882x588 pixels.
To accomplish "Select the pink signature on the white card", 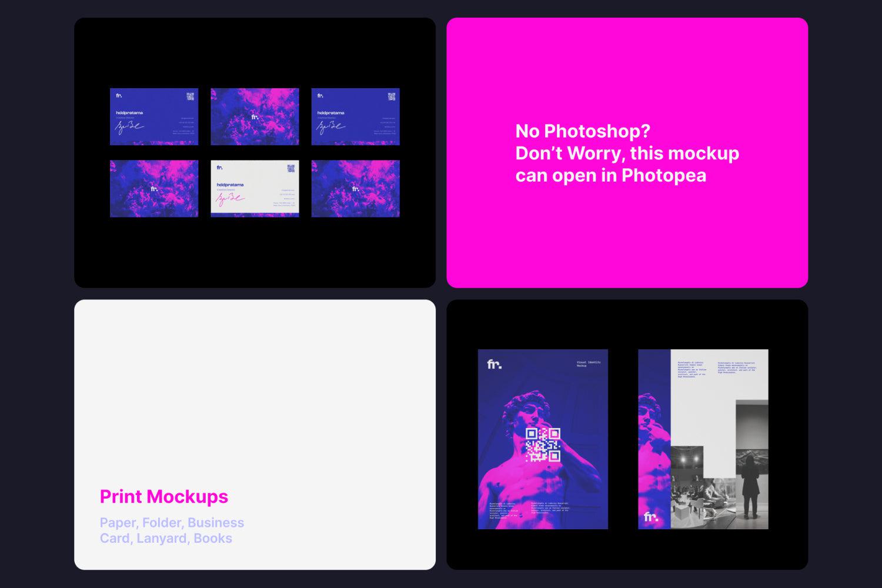I will pyautogui.click(x=231, y=199).
